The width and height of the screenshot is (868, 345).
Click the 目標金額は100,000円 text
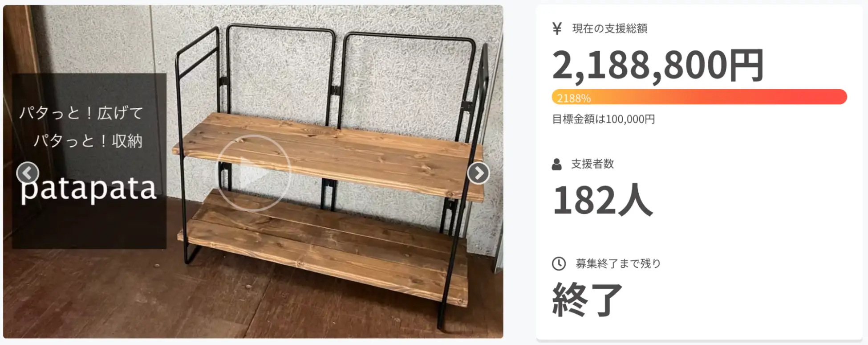tap(604, 119)
